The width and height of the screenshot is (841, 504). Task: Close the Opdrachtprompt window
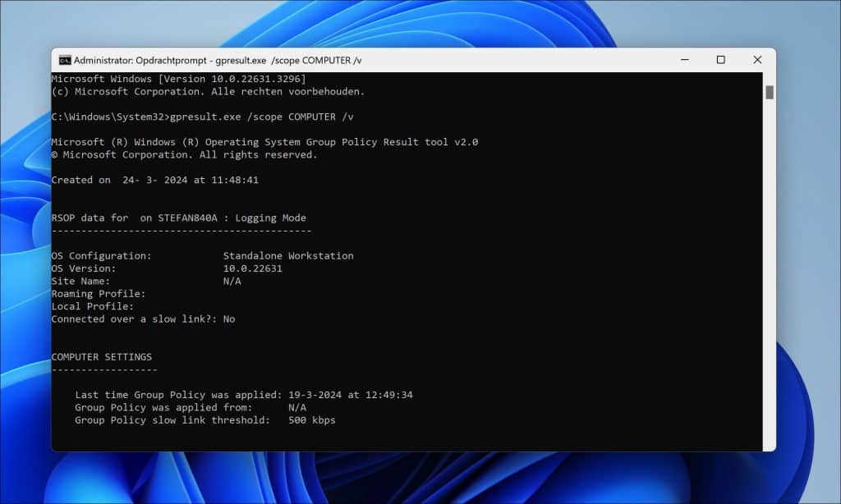757,60
